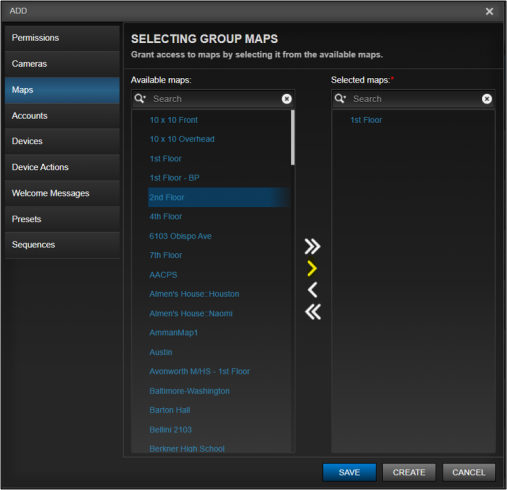Click the yellow single right arrow to add map
Screen dimensions: 507x490
pos(312,269)
